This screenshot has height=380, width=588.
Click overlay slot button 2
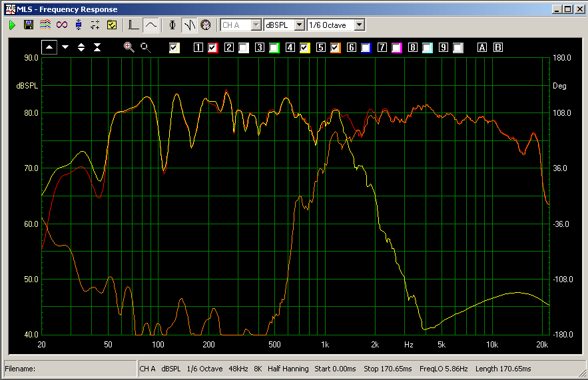(x=229, y=47)
